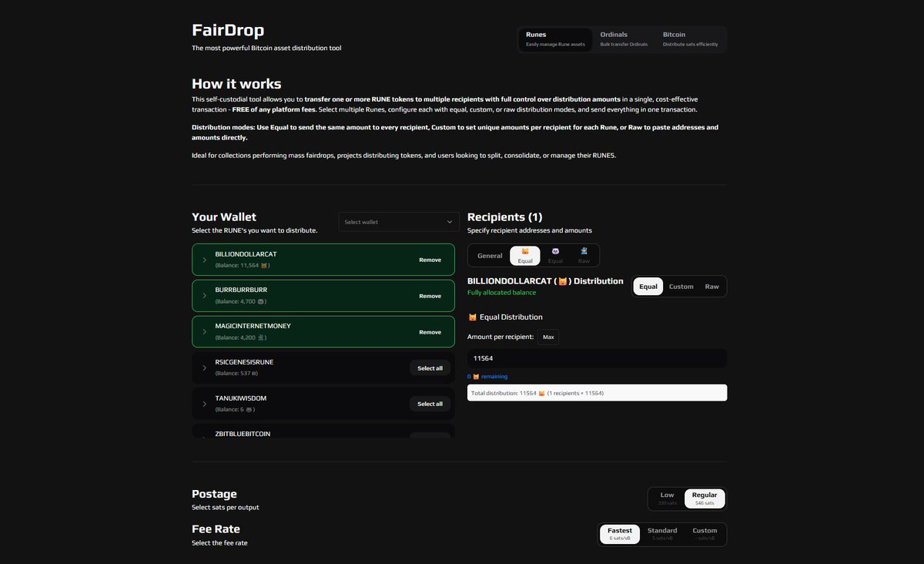924x564 pixels.
Task: Set distribution mode to Equal
Action: 648,287
